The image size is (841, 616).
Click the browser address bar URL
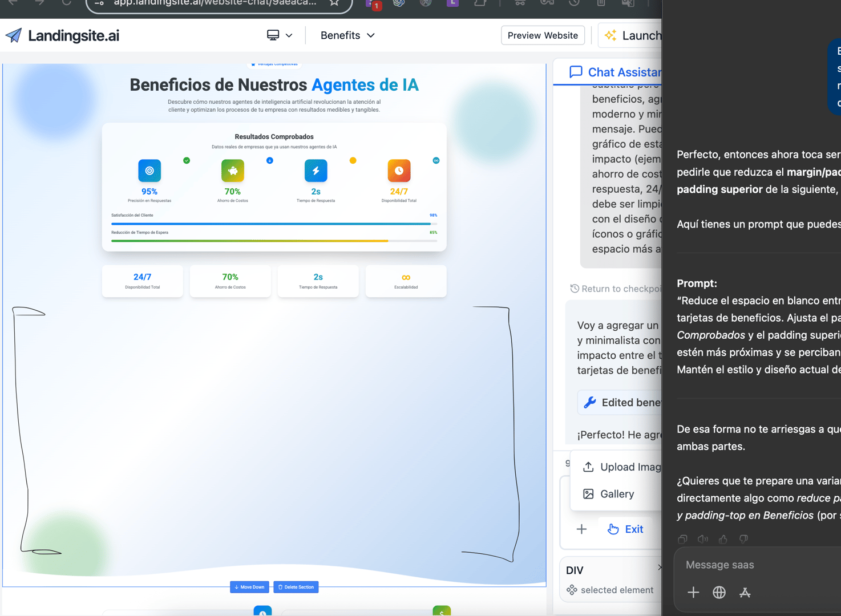click(215, 3)
